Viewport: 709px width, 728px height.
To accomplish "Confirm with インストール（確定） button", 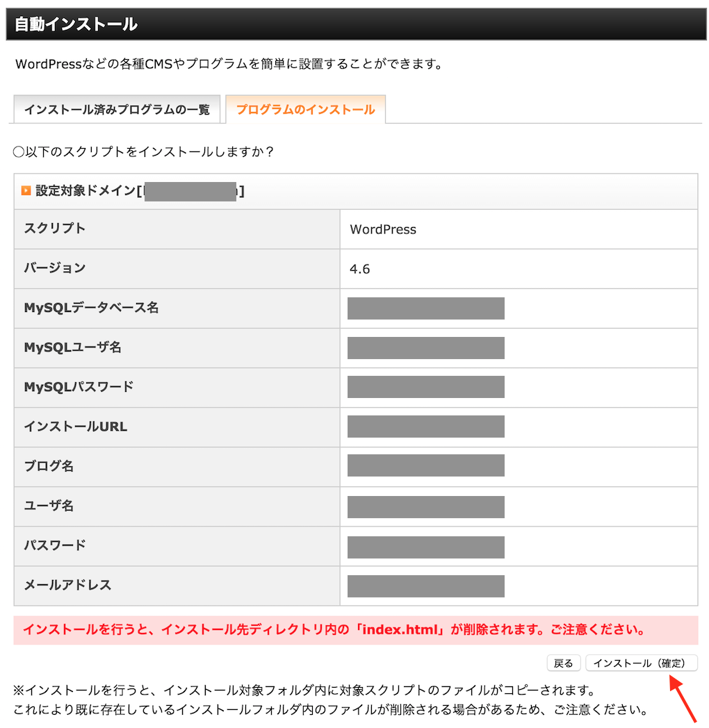I will 641,663.
